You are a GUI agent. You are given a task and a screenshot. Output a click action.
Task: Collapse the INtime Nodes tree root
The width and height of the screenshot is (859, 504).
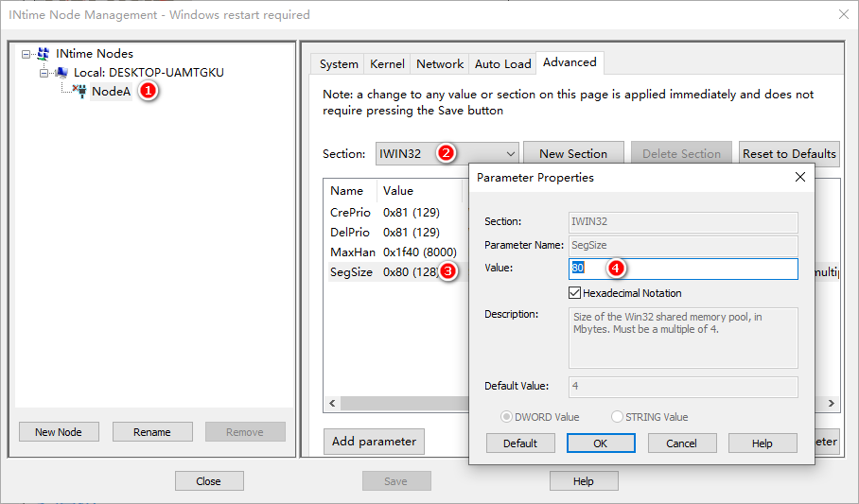click(26, 54)
